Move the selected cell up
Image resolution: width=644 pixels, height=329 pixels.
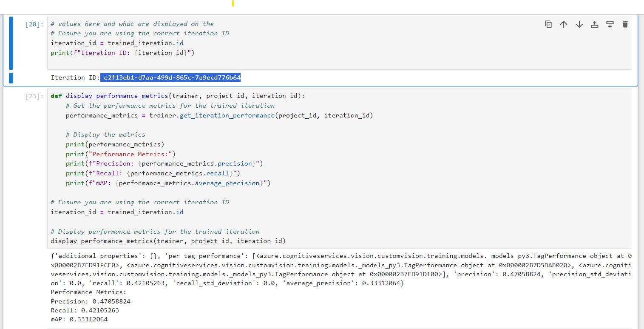point(564,24)
